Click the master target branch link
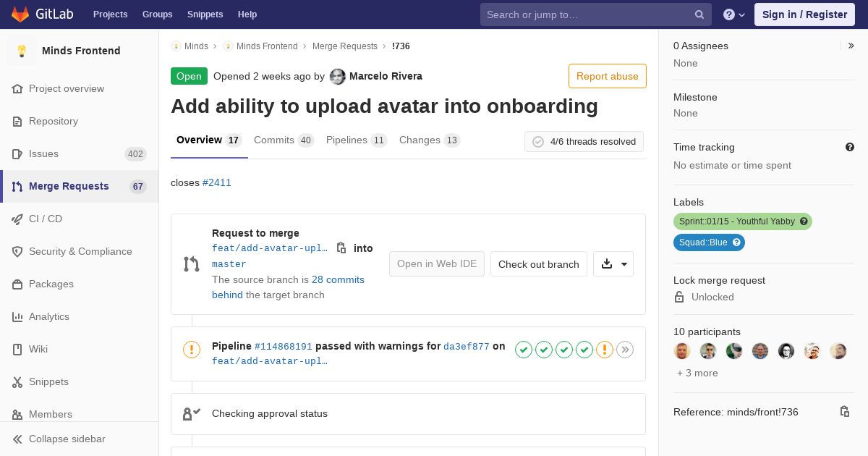Image resolution: width=868 pixels, height=456 pixels. tap(229, 264)
